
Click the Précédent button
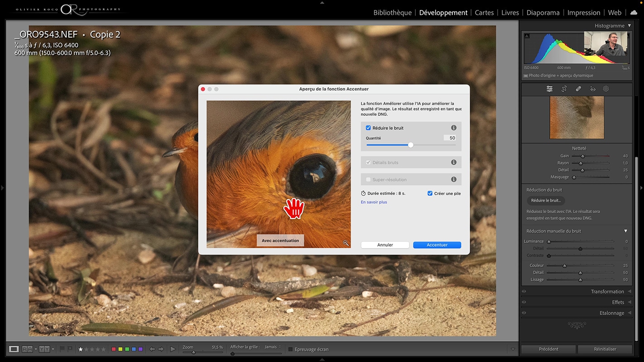click(x=548, y=349)
